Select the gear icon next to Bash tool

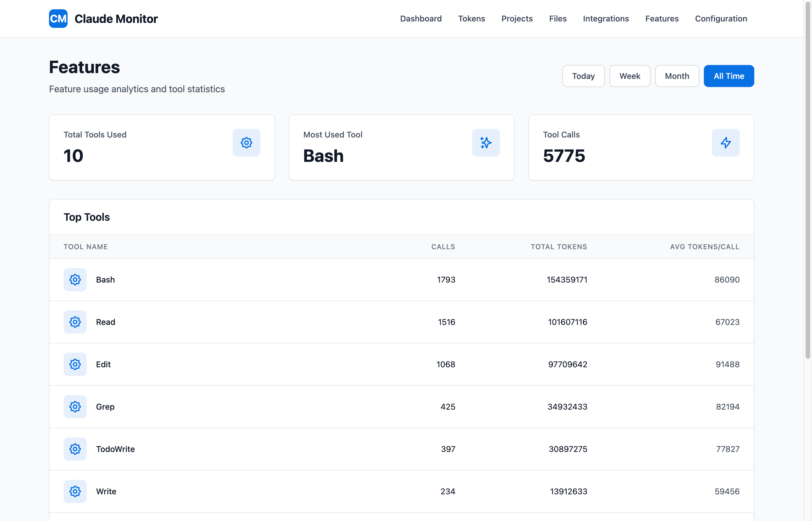coord(75,280)
